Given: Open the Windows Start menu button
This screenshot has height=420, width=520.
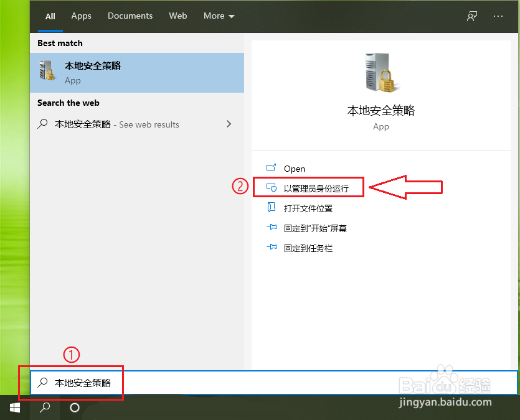Looking at the screenshot, I should pyautogui.click(x=15, y=409).
